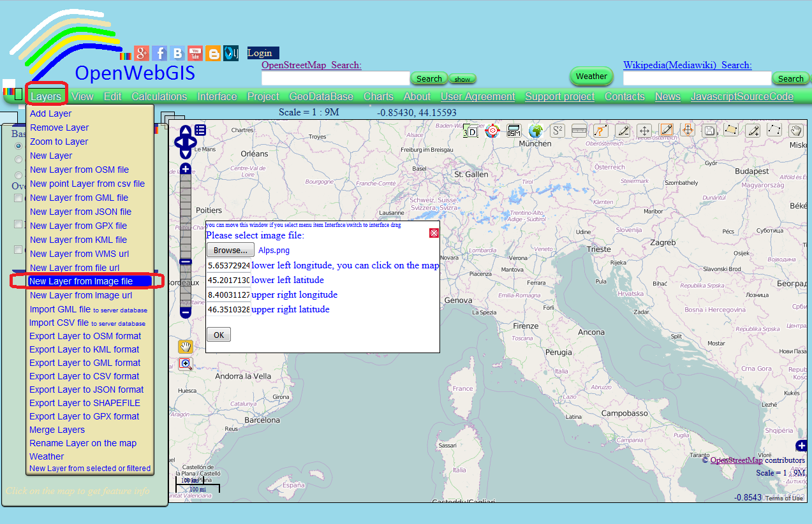The width and height of the screenshot is (812, 524).
Task: Click zoom in plus above slider
Action: [186, 169]
